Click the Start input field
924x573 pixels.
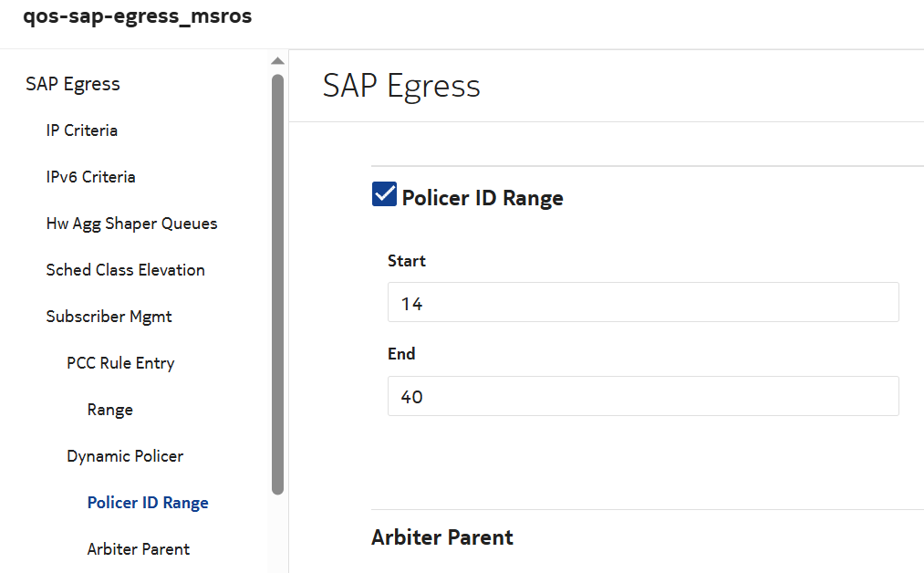(x=642, y=303)
